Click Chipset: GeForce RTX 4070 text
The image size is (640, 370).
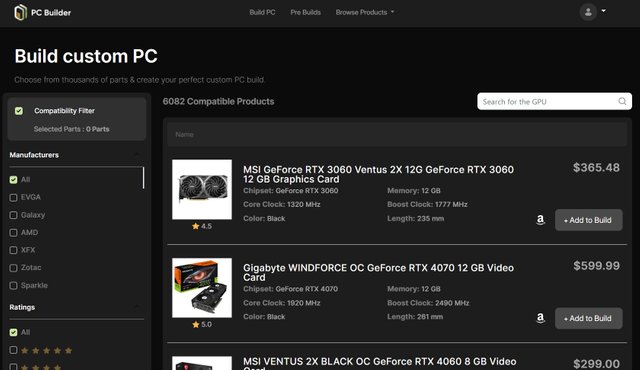(x=291, y=289)
